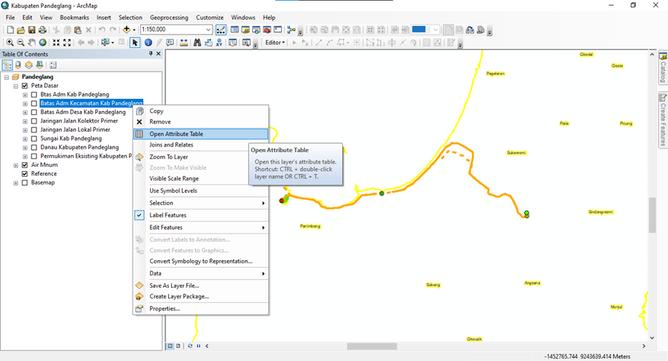
Task: Toggle Label Features in context menu
Action: pos(201,215)
